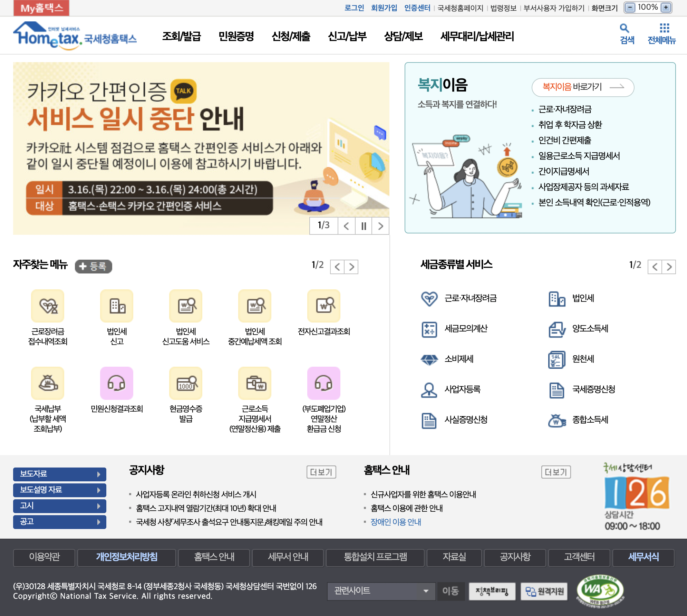
Task: Open the 세무서식 footer link
Action: pos(644,557)
